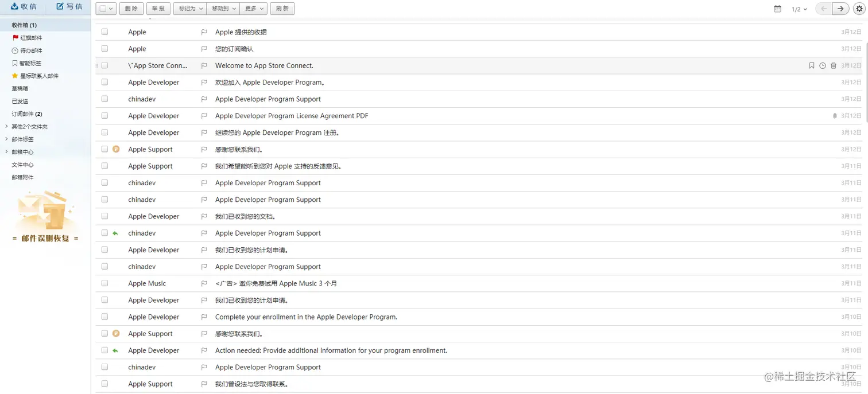Flag the 'Welcome to App Store Connect' email
868x394 pixels.
(x=204, y=66)
